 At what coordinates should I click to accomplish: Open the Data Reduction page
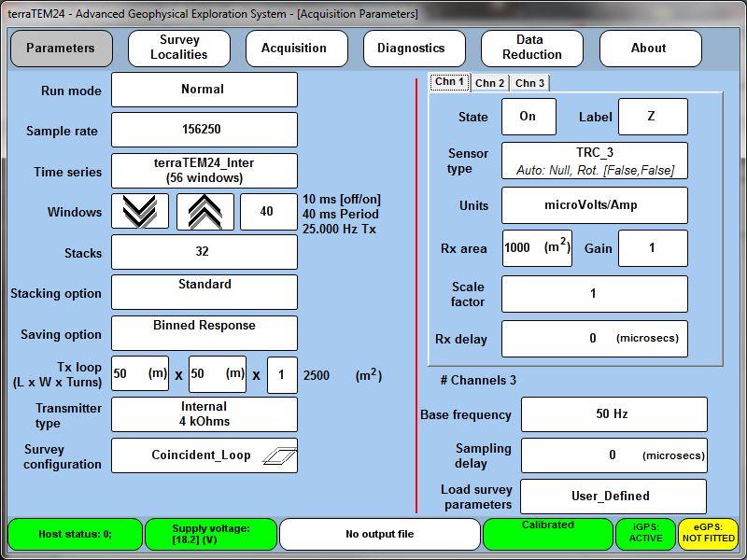coord(532,49)
